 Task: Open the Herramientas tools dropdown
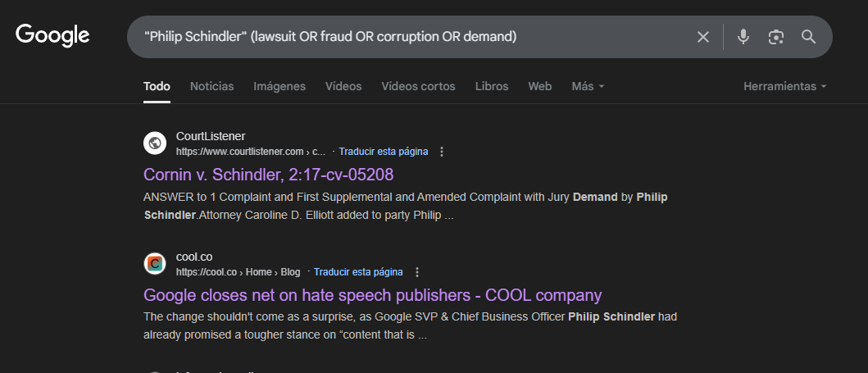coord(784,86)
